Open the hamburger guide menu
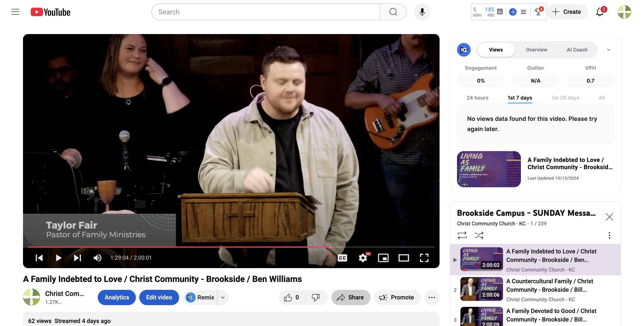Viewport: 644px width, 326px height. [15, 12]
